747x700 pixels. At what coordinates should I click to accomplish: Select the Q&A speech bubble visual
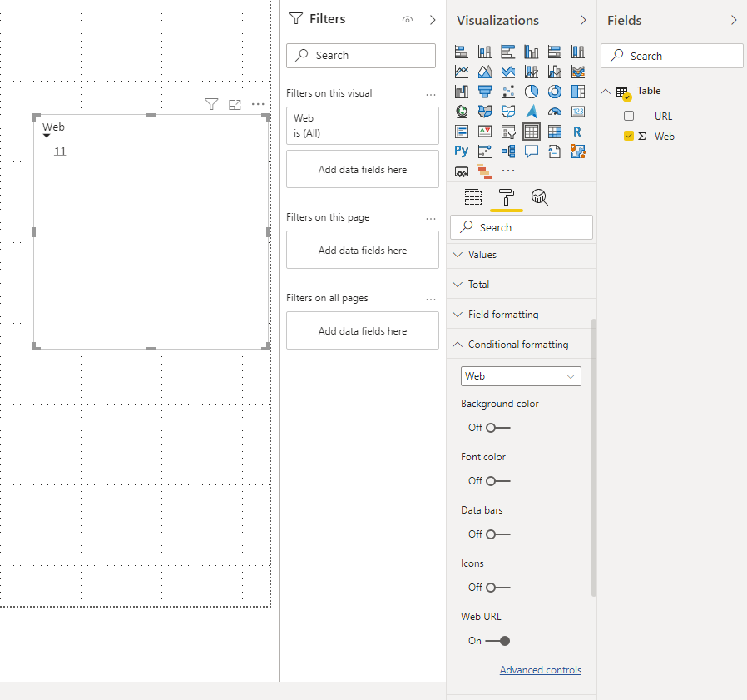(532, 151)
